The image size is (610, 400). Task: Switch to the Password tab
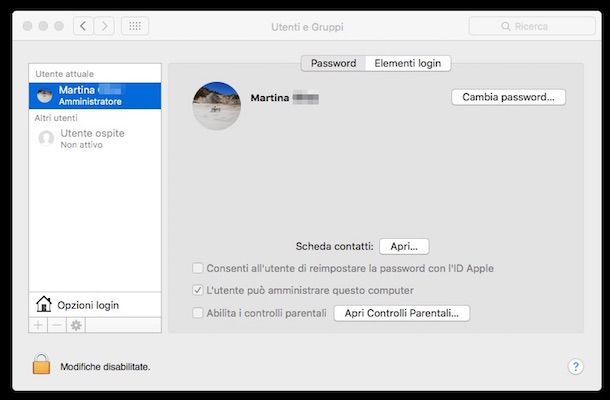[333, 63]
